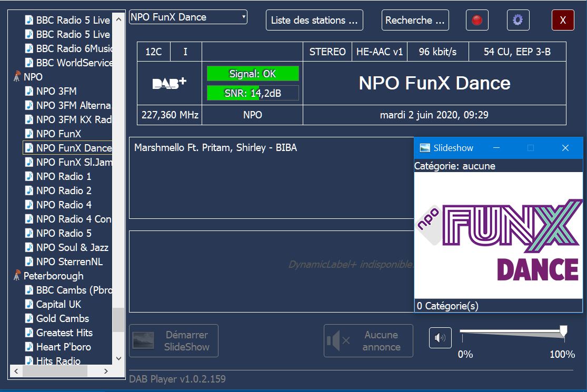Mute audio using the speaker icon button
Screen dimensions: 587x392
click(x=440, y=338)
